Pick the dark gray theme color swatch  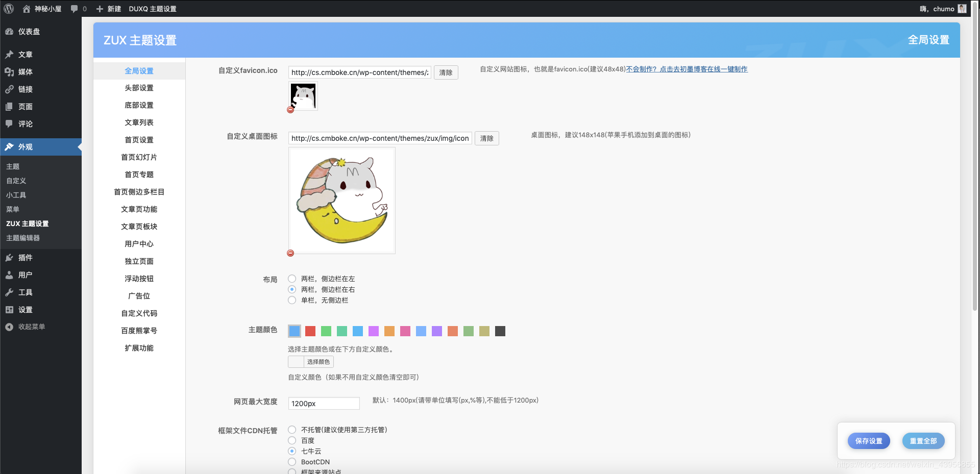coord(500,331)
